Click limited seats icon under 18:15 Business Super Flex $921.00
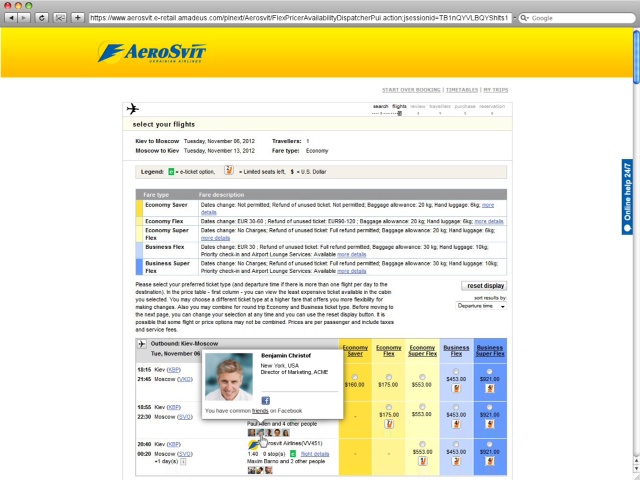This screenshot has height=480, width=640. pos(489,388)
